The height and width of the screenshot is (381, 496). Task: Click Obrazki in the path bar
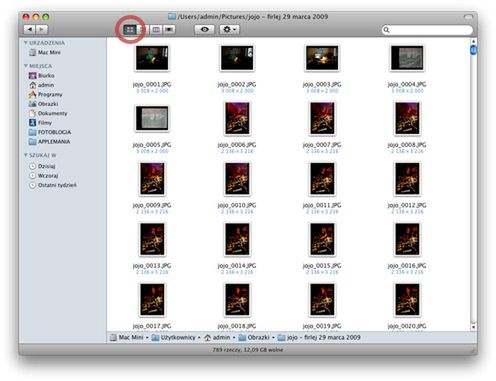pos(254,337)
